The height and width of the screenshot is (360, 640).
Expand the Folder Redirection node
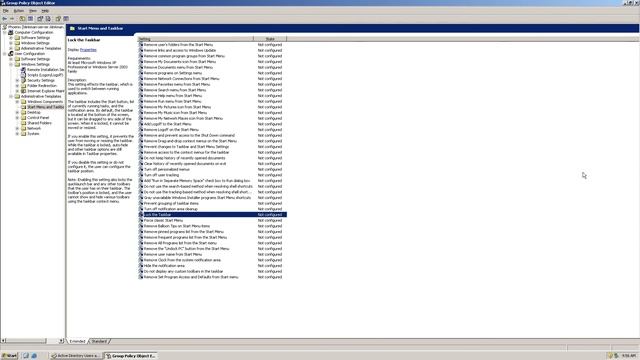(x=17, y=85)
